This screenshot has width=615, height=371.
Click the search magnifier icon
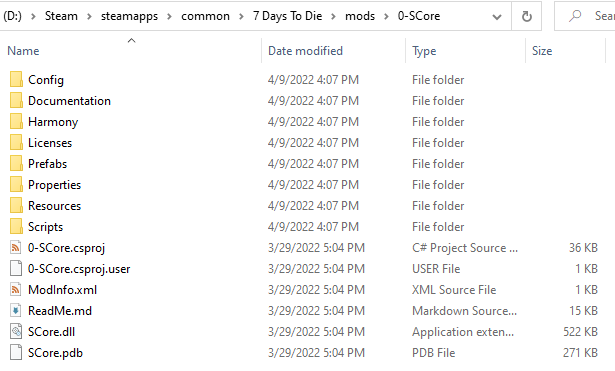click(x=575, y=16)
